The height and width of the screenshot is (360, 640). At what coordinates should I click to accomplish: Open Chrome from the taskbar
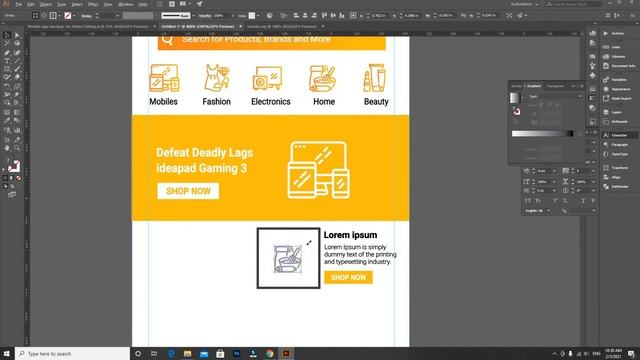[269, 353]
